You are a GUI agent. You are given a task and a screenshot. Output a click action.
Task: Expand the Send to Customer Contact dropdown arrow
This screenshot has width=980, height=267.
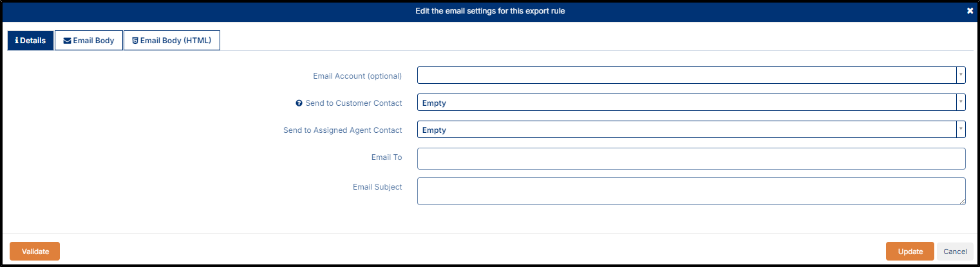[x=961, y=103]
